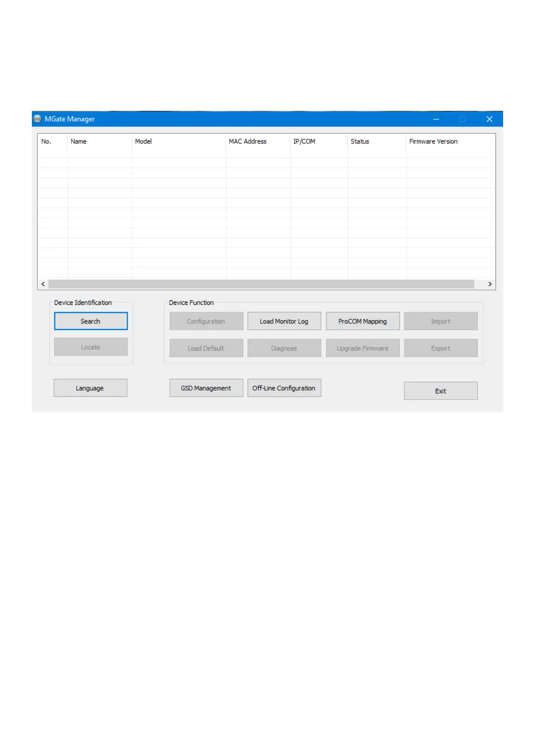Click the IP/COM column header

[304, 141]
